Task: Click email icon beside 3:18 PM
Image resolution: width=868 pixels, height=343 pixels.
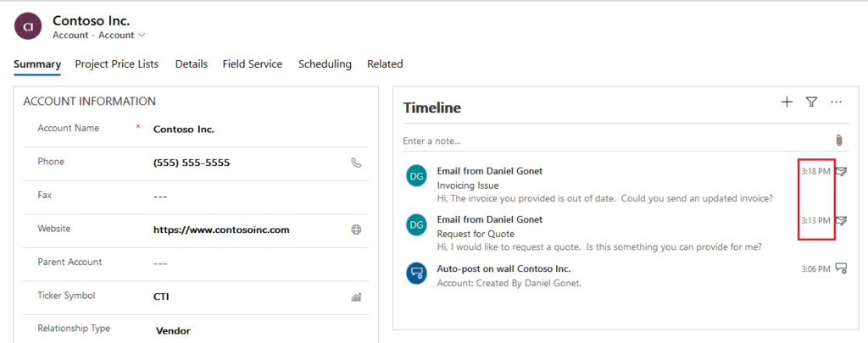Action: (x=842, y=171)
